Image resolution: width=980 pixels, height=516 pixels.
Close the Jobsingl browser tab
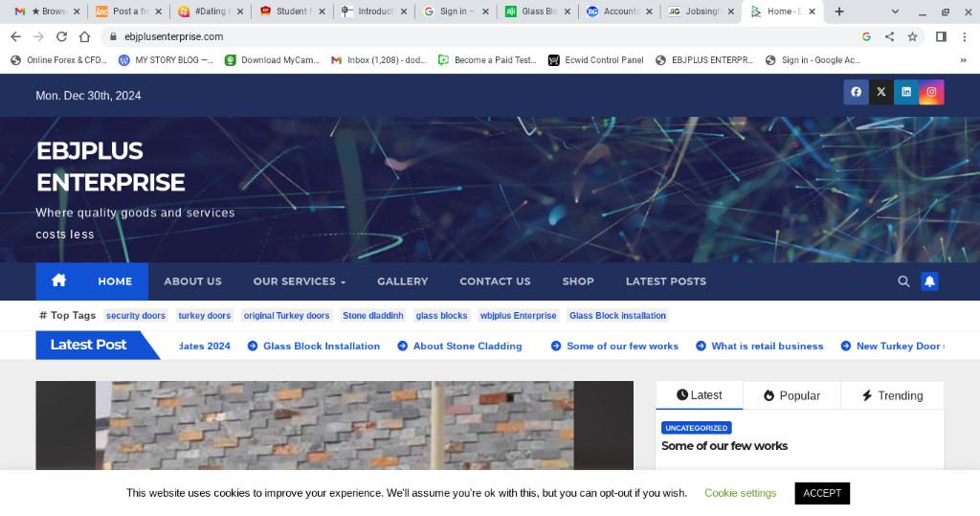pyautogui.click(x=730, y=11)
